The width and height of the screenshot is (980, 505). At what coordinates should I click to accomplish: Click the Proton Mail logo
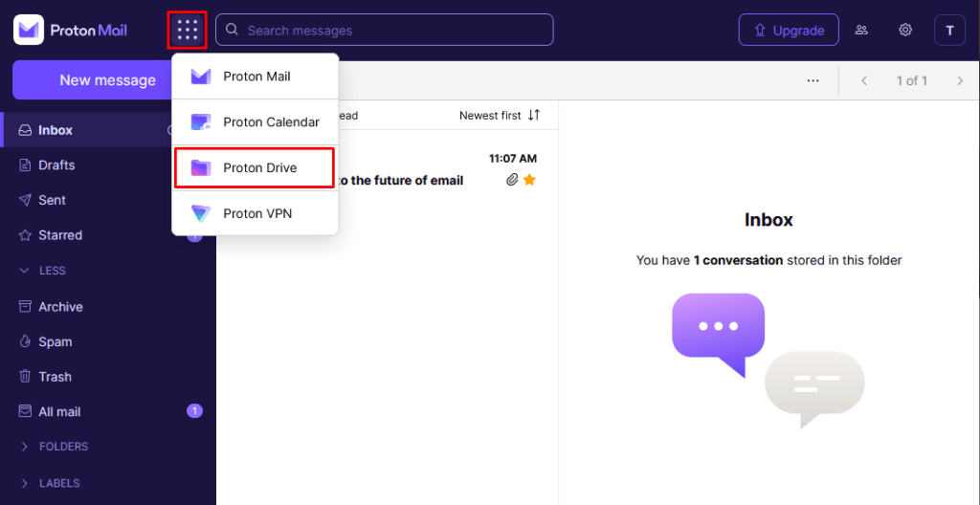coord(71,30)
